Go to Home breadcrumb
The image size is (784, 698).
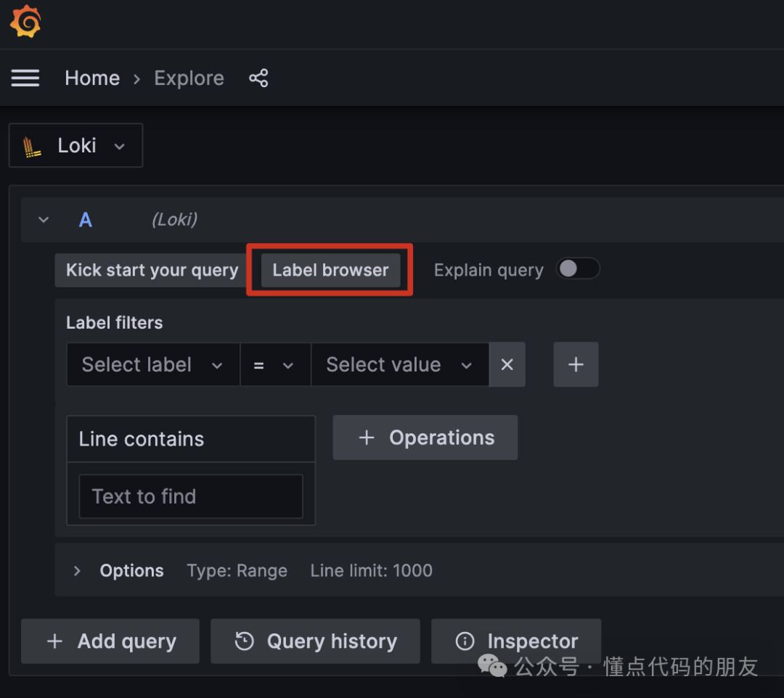coord(92,78)
